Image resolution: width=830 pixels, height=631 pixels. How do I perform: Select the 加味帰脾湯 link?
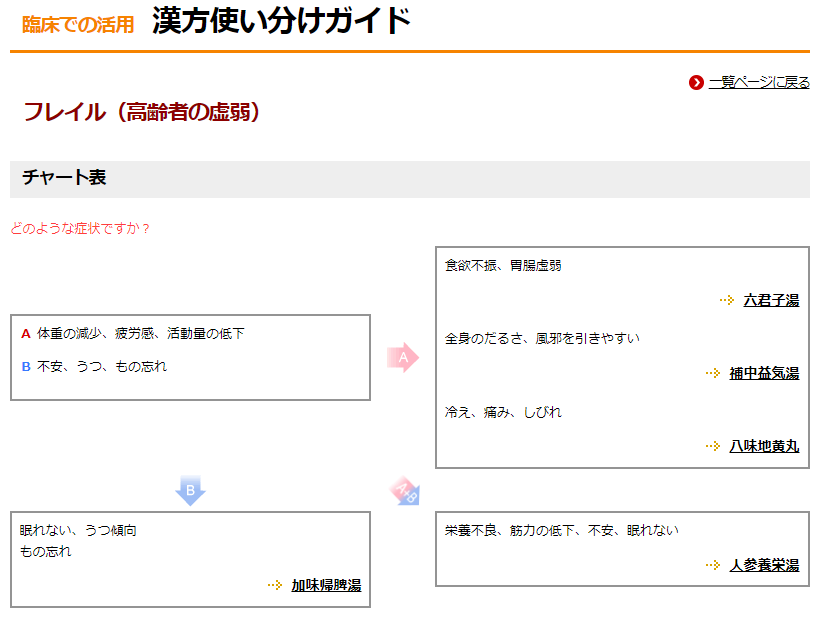click(x=326, y=585)
